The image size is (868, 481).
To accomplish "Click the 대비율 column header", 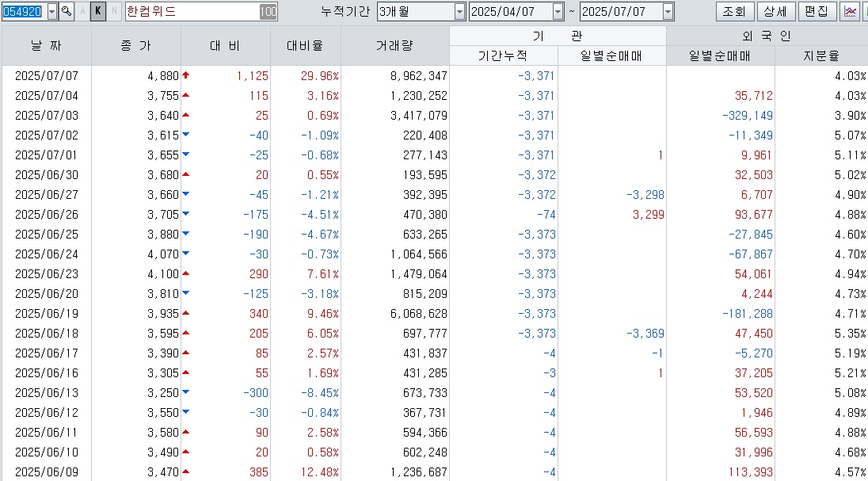I will click(x=306, y=46).
